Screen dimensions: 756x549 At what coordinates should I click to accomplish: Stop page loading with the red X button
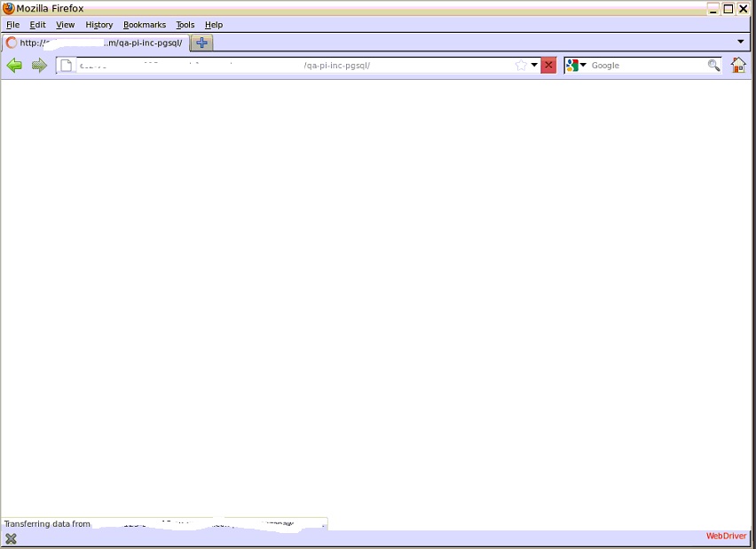[548, 66]
